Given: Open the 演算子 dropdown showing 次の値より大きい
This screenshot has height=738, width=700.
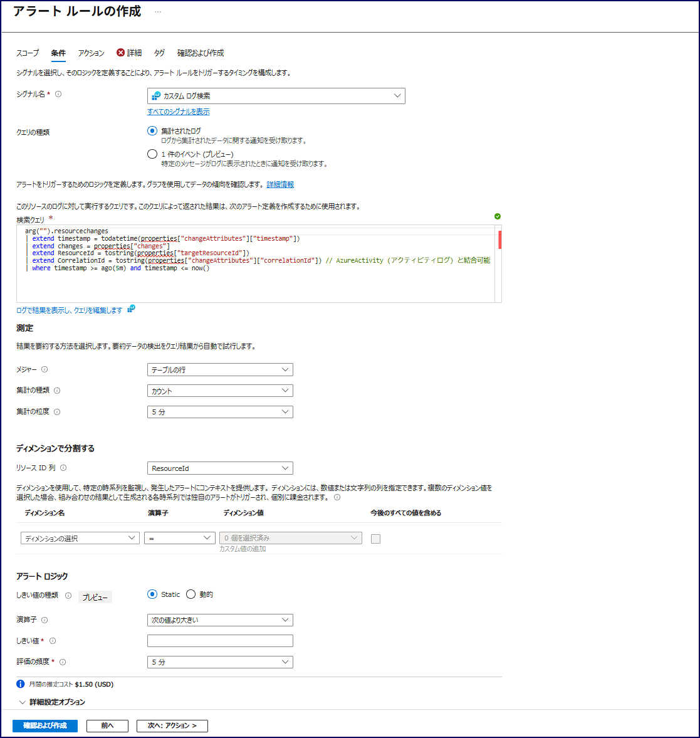Looking at the screenshot, I should click(x=219, y=620).
